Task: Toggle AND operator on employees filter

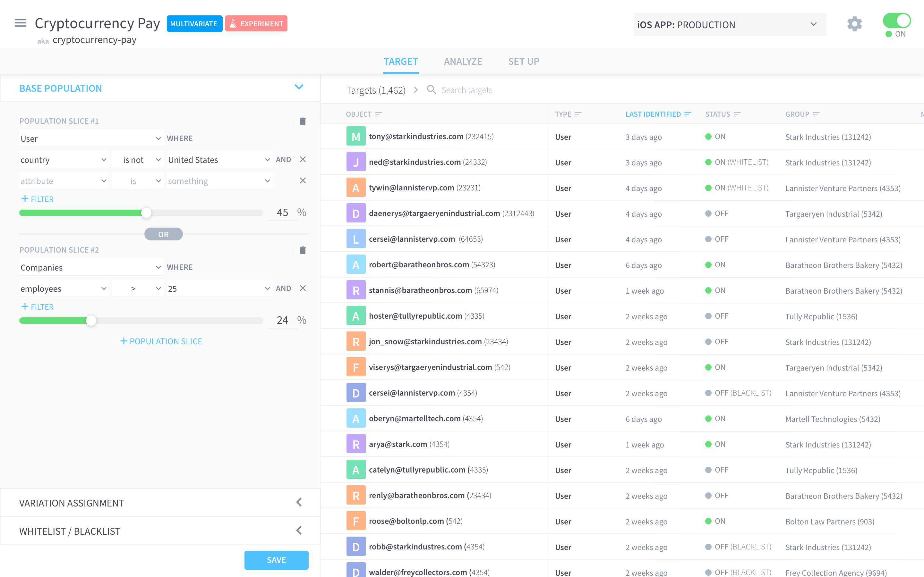Action: coord(283,288)
